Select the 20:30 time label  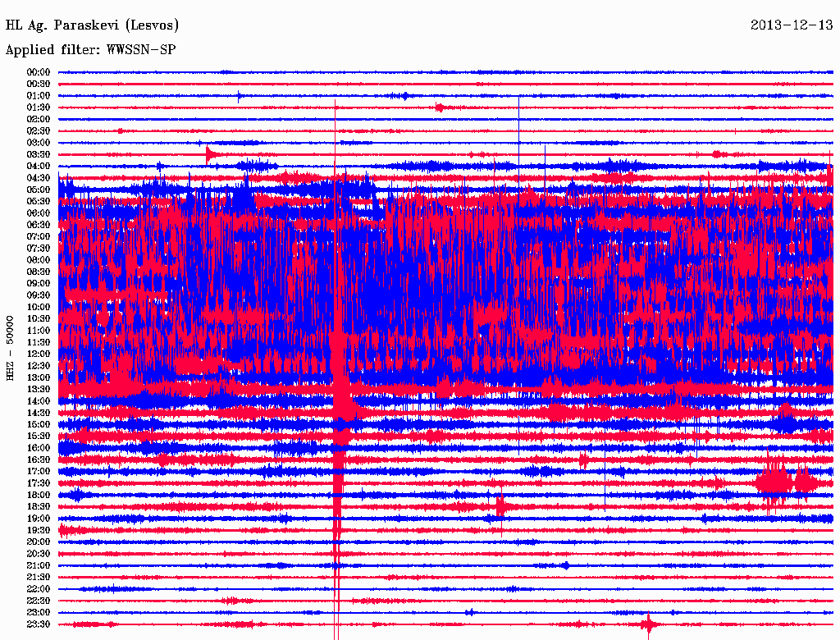[39, 554]
